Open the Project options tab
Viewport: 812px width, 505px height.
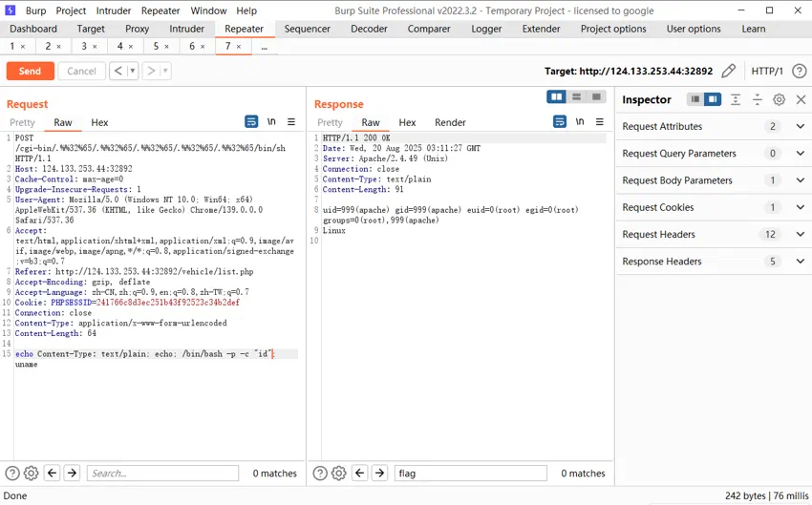[x=613, y=29]
